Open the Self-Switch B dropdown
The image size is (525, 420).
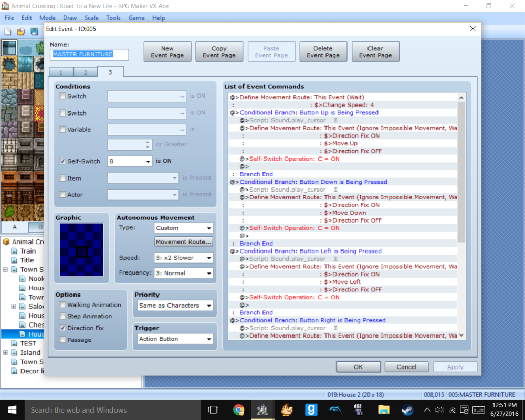(x=130, y=161)
